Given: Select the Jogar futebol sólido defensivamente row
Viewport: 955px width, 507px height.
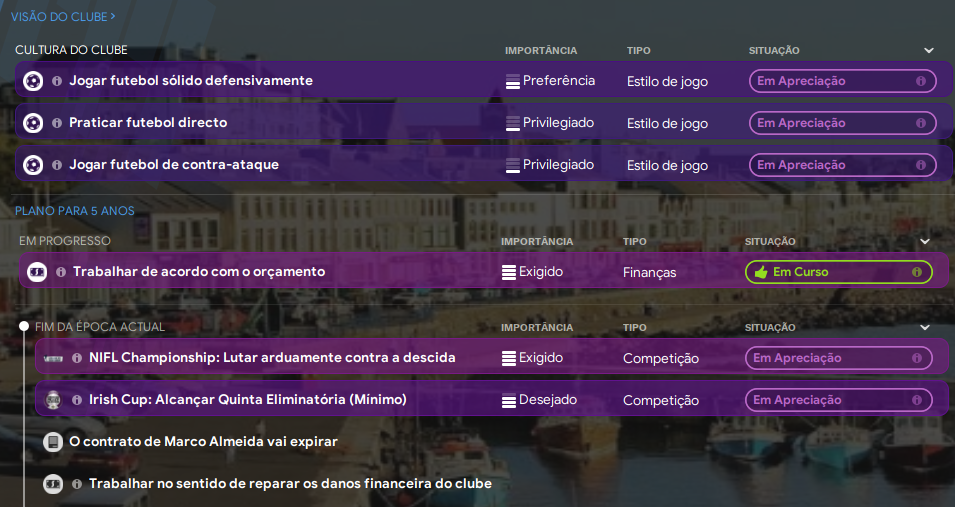Looking at the screenshot, I should point(484,80).
